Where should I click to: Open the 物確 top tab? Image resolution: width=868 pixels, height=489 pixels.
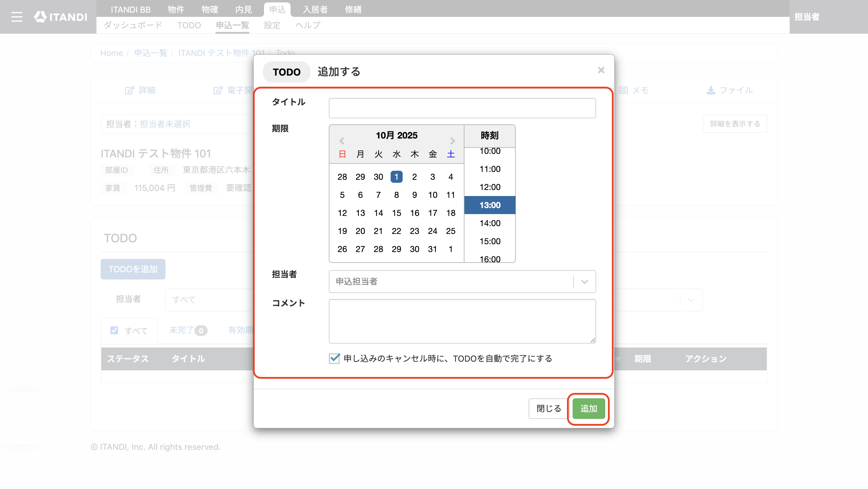tap(209, 9)
